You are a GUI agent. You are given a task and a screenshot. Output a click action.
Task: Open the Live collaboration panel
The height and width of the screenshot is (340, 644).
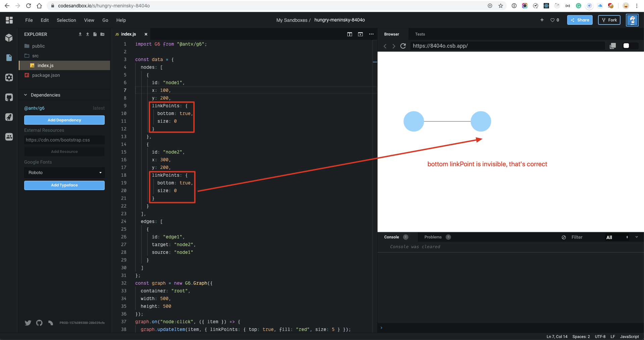(x=9, y=137)
